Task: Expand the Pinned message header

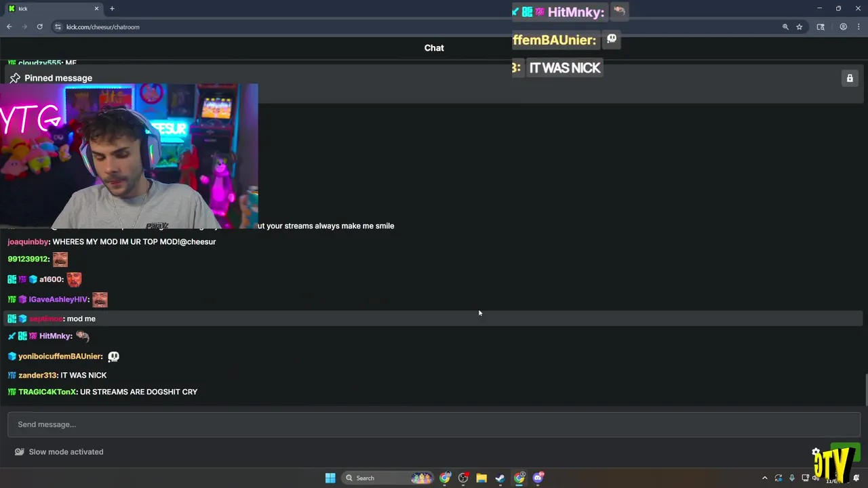Action: coord(58,78)
